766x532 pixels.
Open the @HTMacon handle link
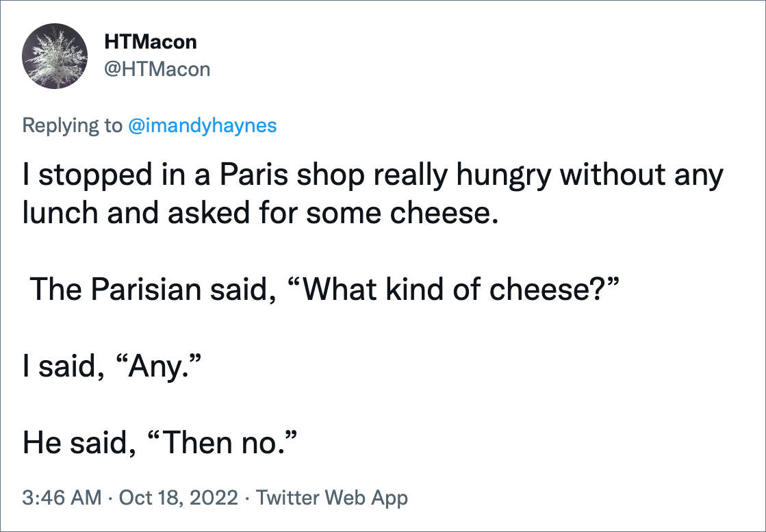(157, 69)
